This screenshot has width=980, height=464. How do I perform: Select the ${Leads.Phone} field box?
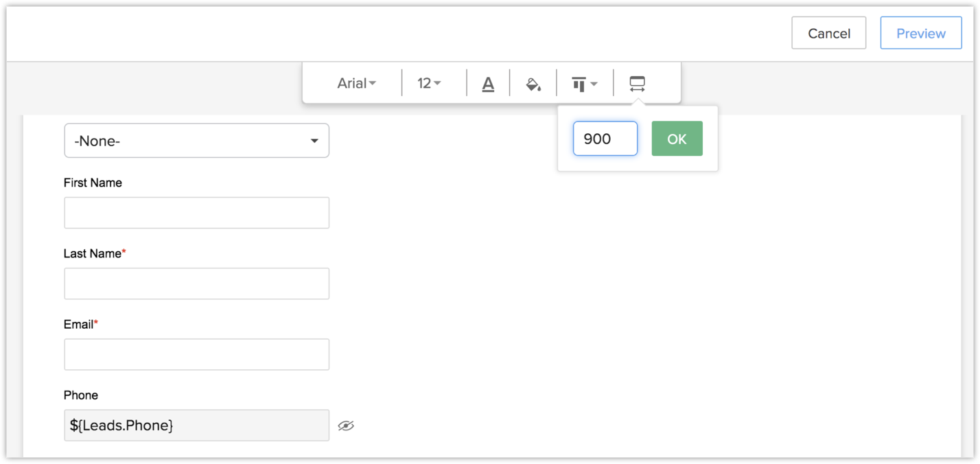click(196, 426)
